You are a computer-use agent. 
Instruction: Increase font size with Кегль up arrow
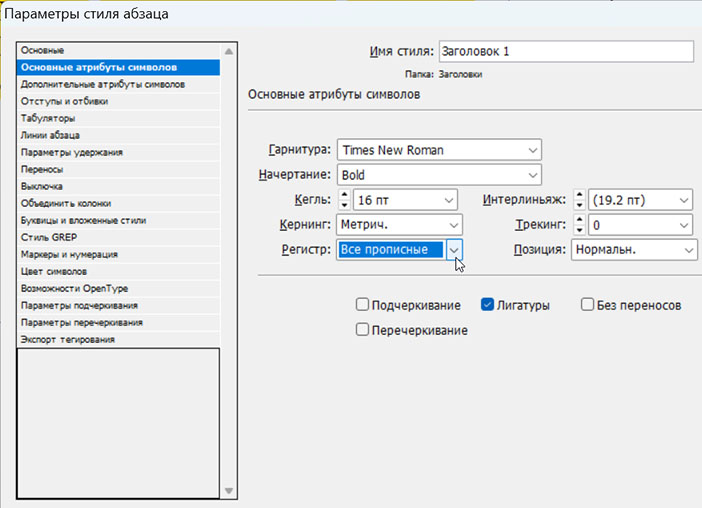point(345,195)
